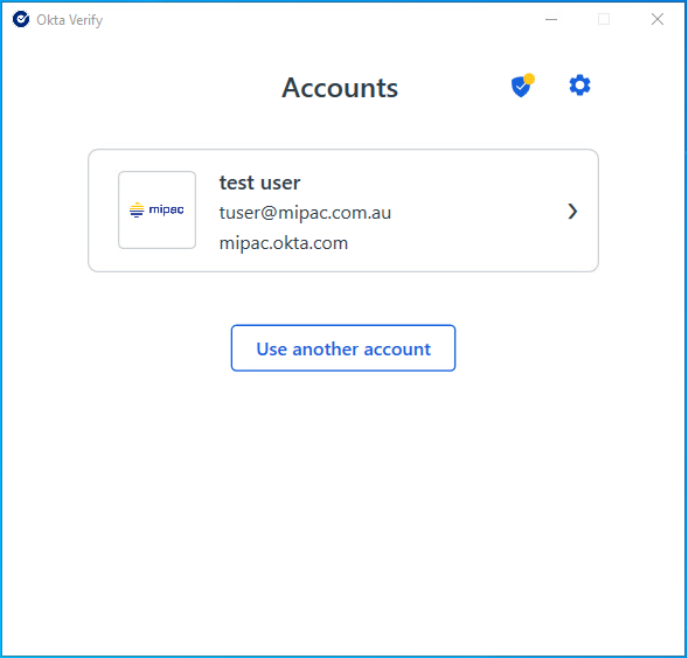Click the tuser@mipac.com.au email address
This screenshot has width=687, height=658.
point(305,213)
